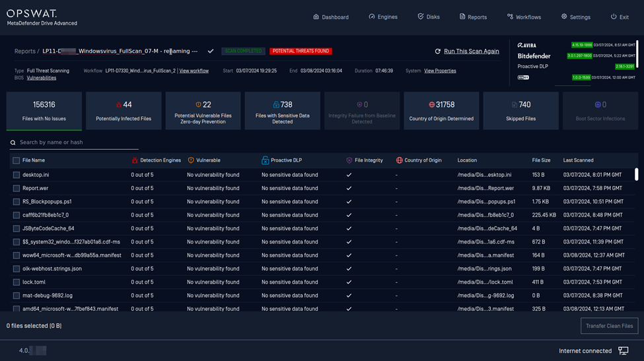Open the View workflow link

pyautogui.click(x=194, y=71)
